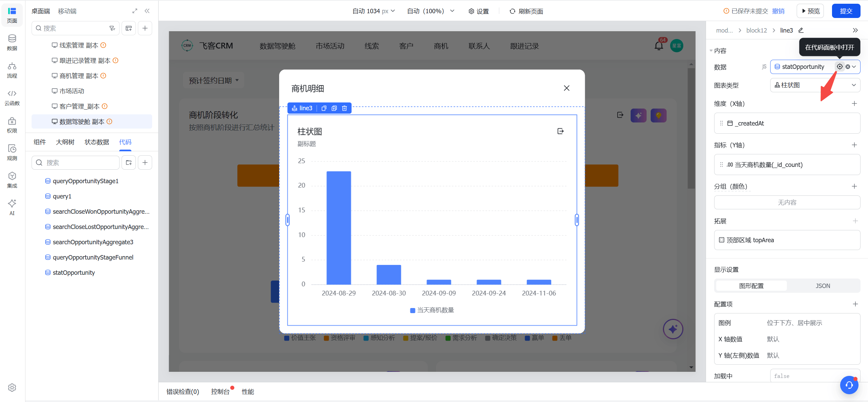This screenshot has width=868, height=402.
Task: Open the statOpportunity data dropdown
Action: 854,67
